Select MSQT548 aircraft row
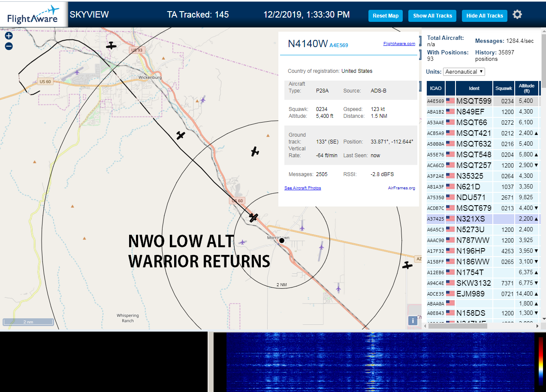This screenshot has height=392, width=546. (x=483, y=155)
